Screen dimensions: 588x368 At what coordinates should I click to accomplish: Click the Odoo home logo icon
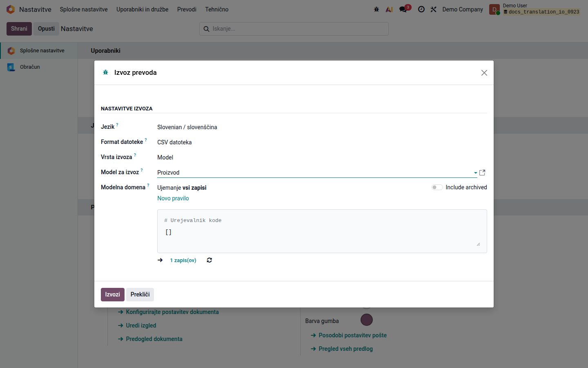click(11, 9)
